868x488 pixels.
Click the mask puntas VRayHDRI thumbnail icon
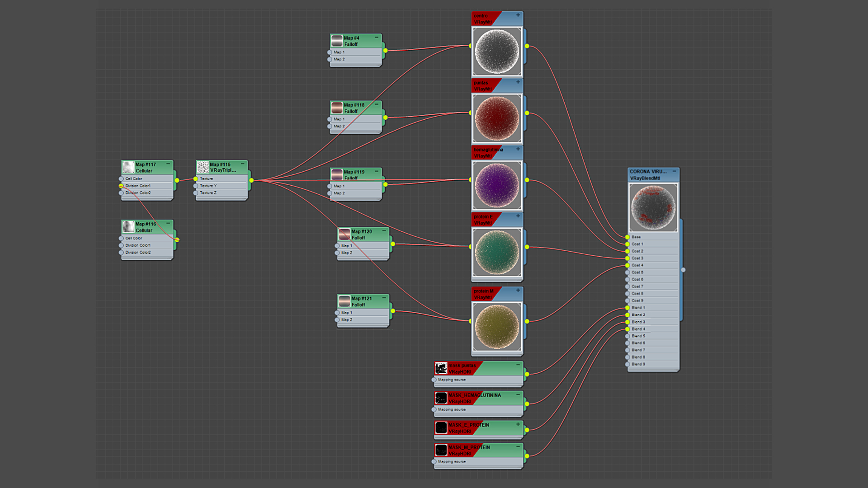tap(441, 368)
